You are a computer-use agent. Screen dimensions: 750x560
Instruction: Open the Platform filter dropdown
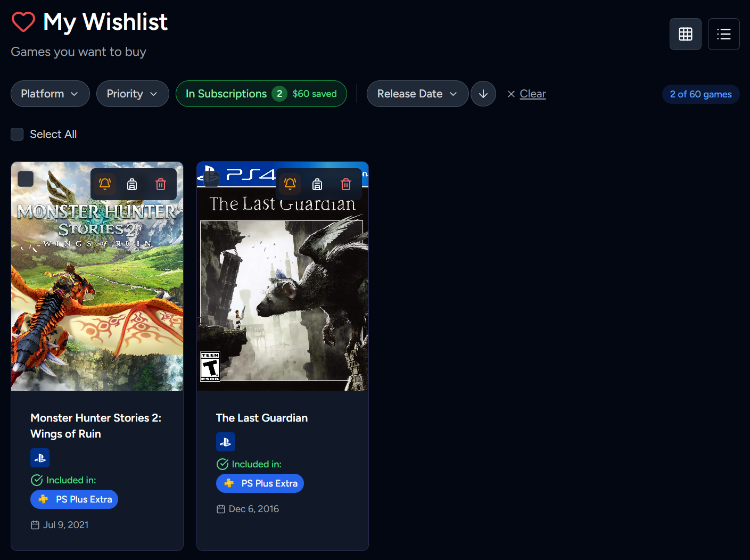50,94
